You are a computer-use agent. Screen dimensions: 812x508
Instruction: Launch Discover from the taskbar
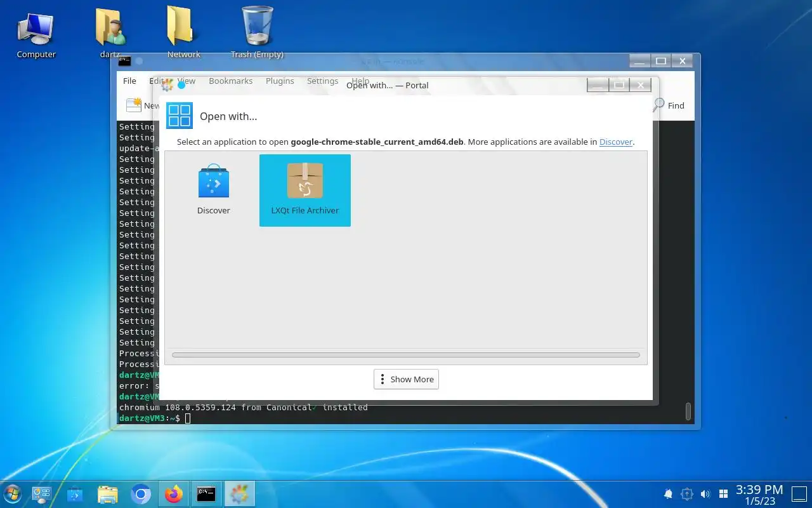coord(75,494)
